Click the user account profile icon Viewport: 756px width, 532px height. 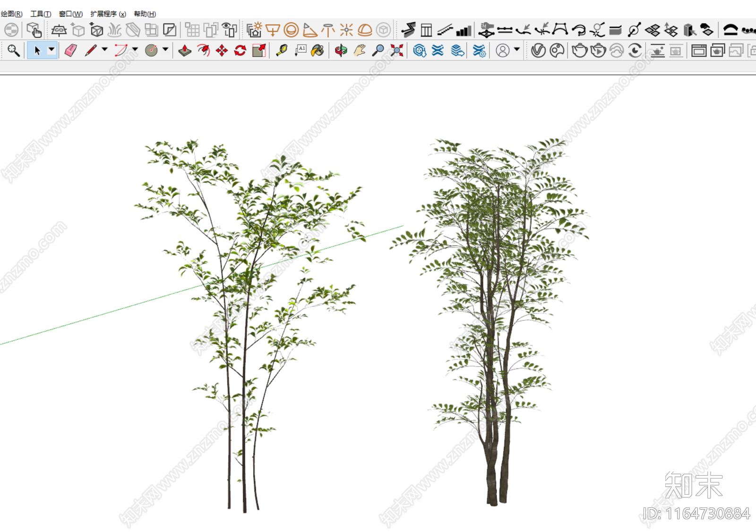coord(503,51)
